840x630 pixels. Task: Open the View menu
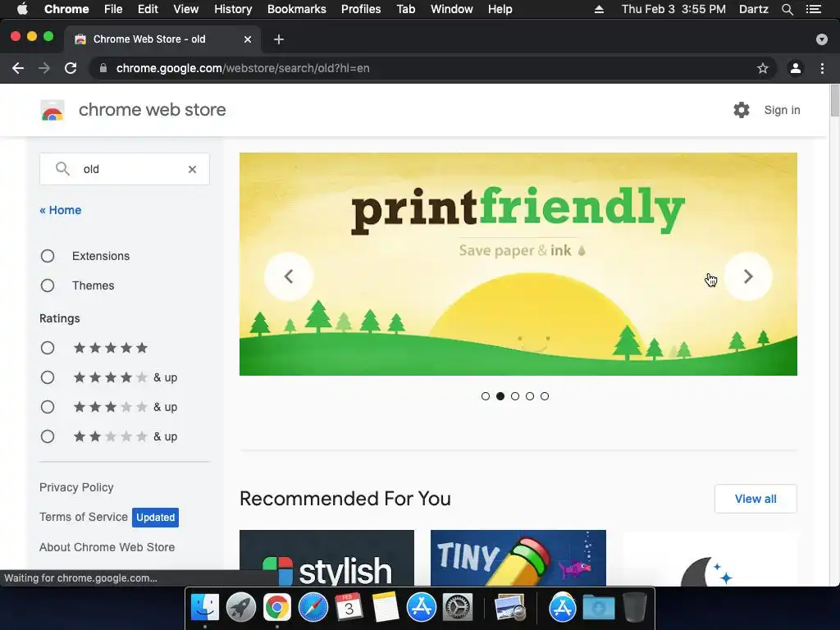click(186, 9)
